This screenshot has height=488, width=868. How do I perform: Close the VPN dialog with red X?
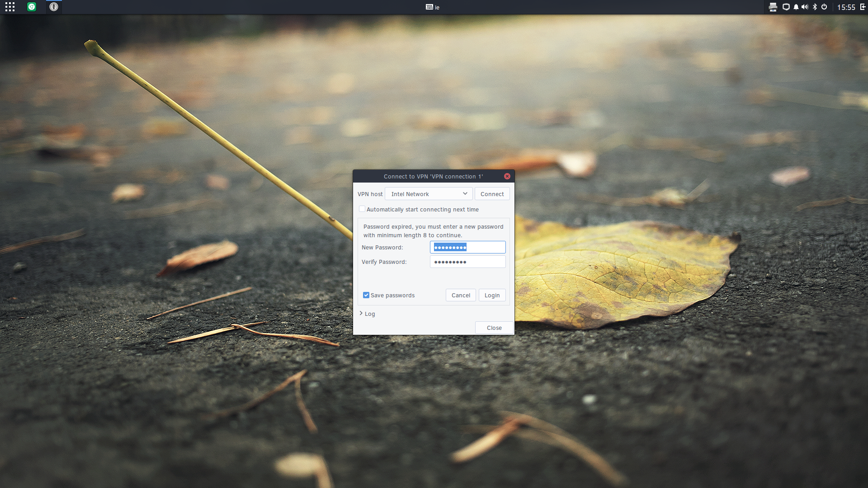pyautogui.click(x=507, y=176)
